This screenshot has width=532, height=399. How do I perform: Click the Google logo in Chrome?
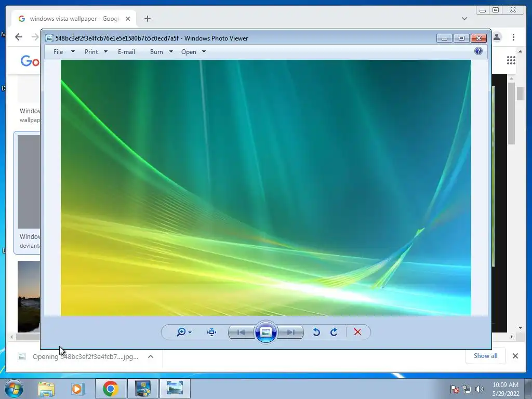coord(30,61)
